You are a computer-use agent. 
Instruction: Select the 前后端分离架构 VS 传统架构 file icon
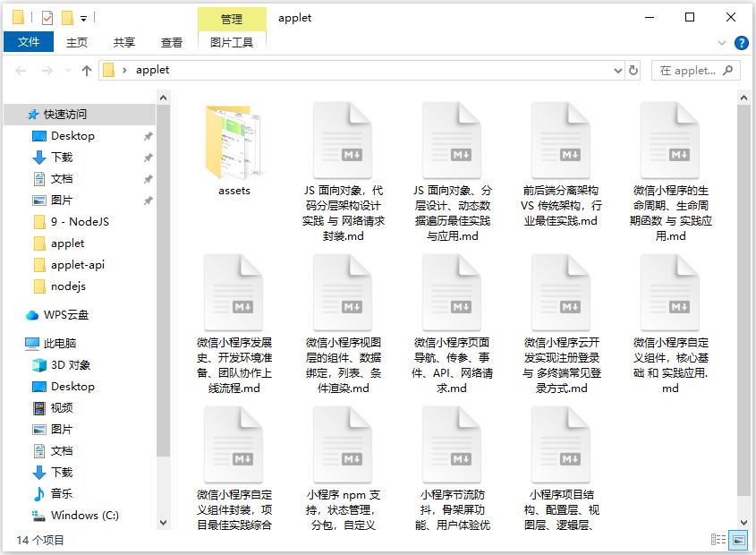[561, 141]
